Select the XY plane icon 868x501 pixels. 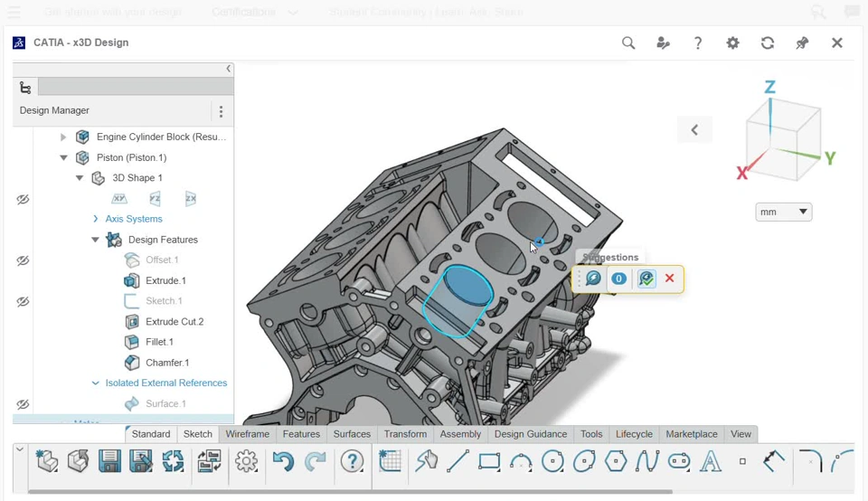pyautogui.click(x=119, y=198)
